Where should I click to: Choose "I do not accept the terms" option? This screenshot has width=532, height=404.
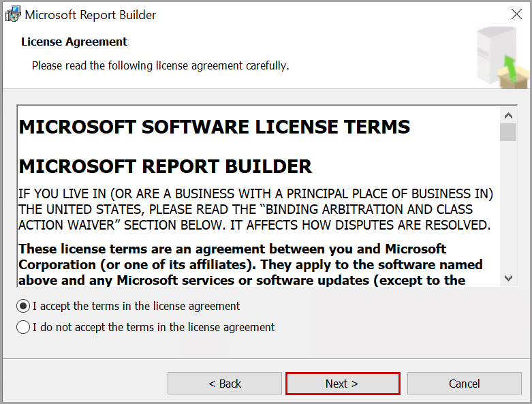click(x=23, y=327)
